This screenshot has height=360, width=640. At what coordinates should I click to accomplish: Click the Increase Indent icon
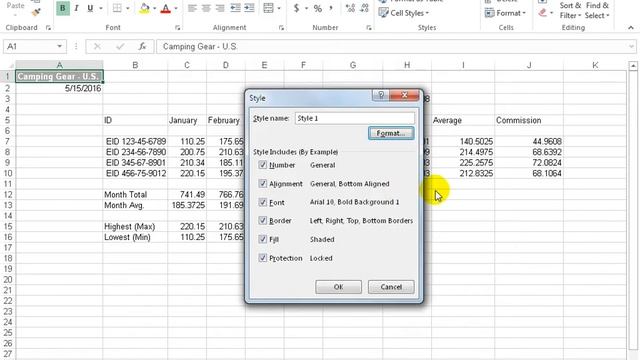(x=249, y=8)
